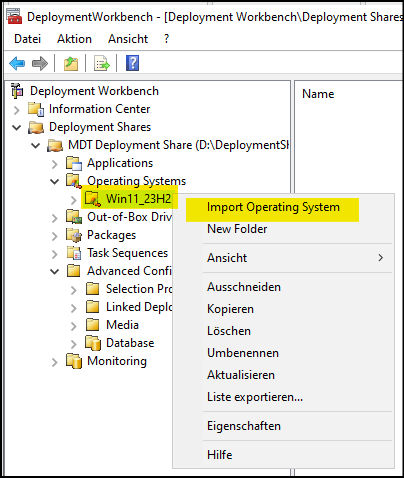The height and width of the screenshot is (478, 404).
Task: Click the Name column header
Action: click(x=318, y=94)
